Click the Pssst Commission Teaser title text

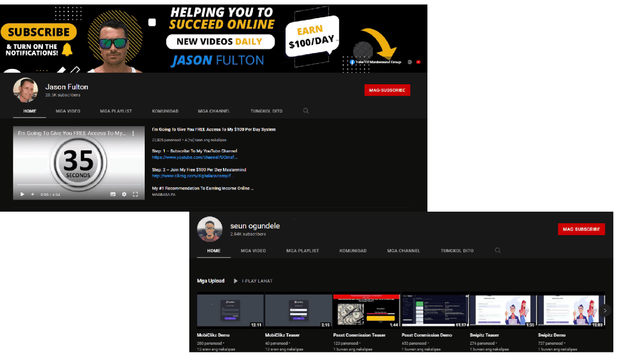point(359,335)
